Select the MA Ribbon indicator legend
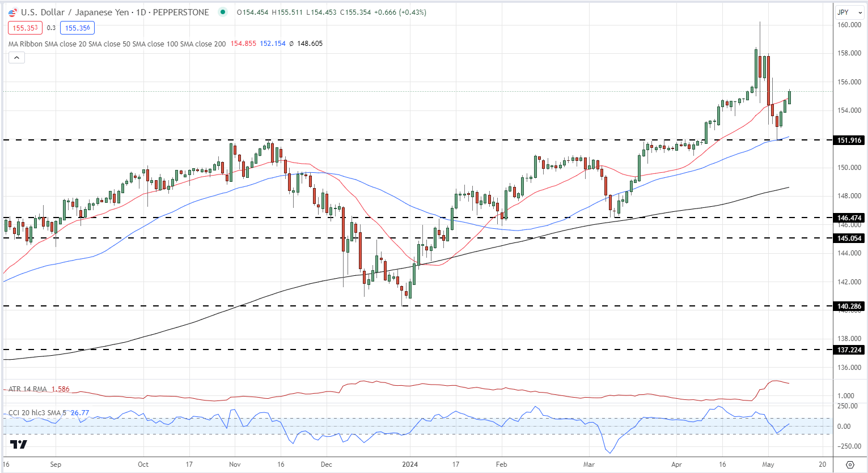The image size is (868, 473). click(x=117, y=44)
